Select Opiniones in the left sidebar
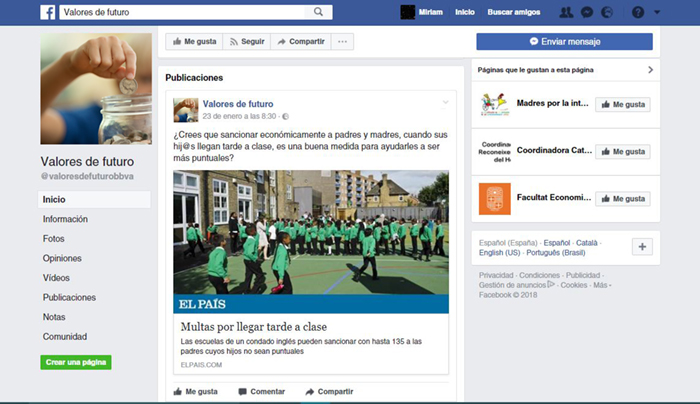 [x=62, y=258]
